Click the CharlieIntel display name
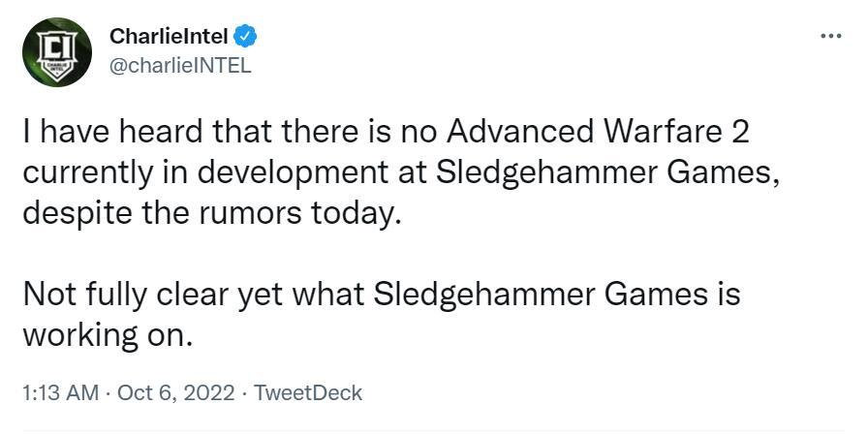The height and width of the screenshot is (436, 868). tap(169, 37)
